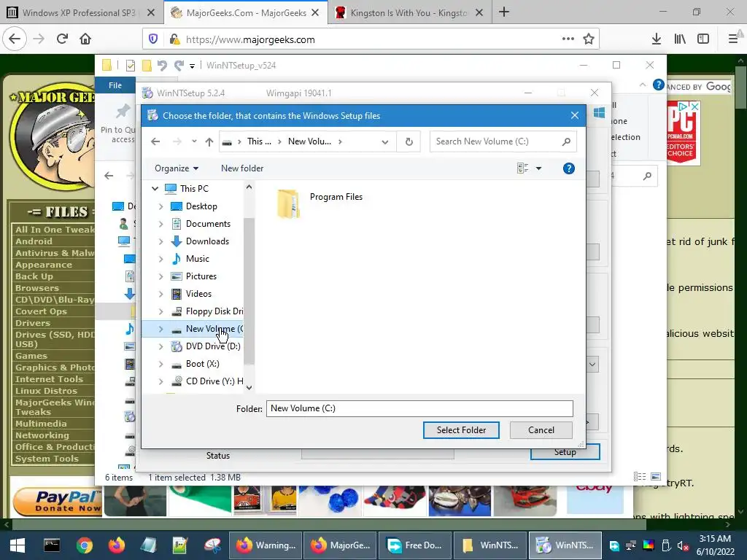This screenshot has height=560, width=747.
Task: Open Firefox downloads arrow icon
Action: [x=656, y=39]
